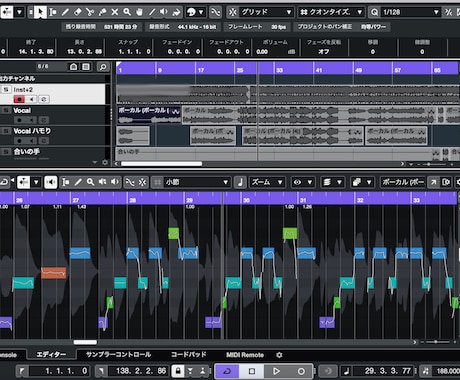Toggle Snap on/off in top toolbar
Viewport: 460px width, 380px height.
(x=233, y=12)
